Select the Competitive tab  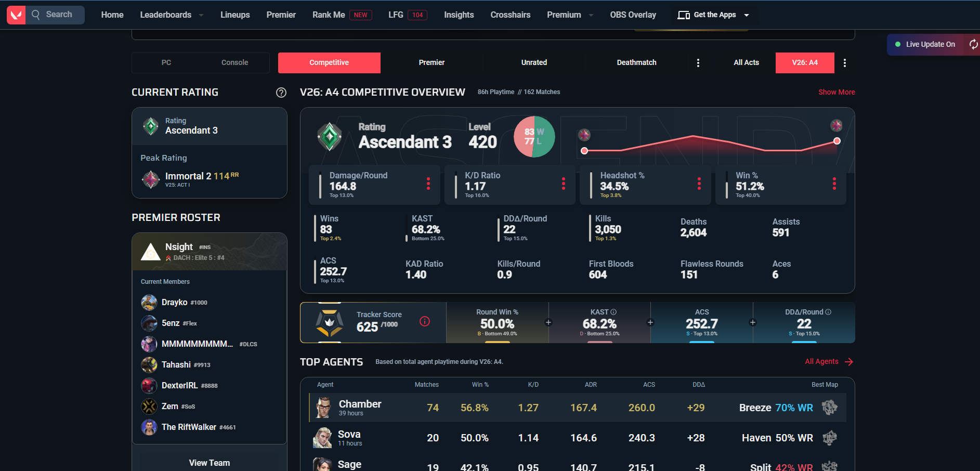(329, 63)
